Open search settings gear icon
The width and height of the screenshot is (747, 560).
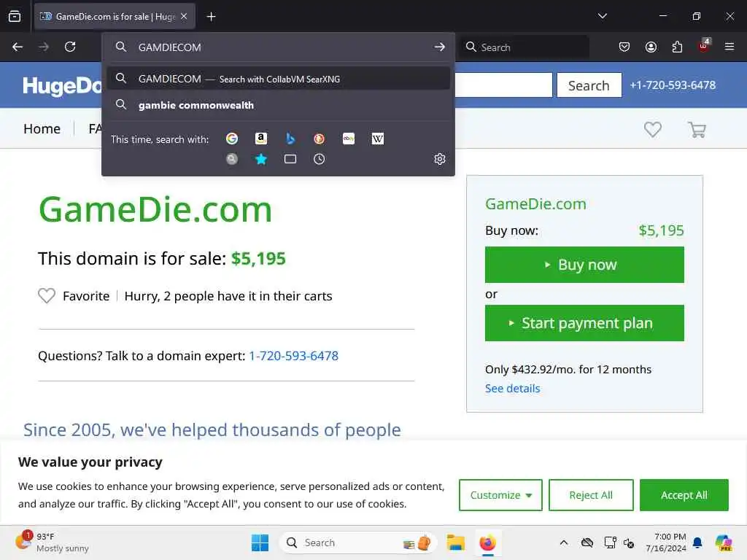[440, 159]
